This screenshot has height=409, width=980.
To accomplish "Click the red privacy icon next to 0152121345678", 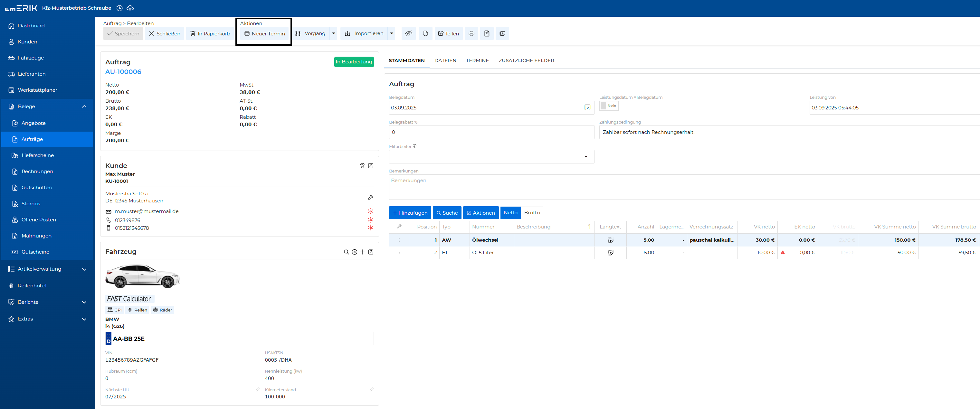I will pyautogui.click(x=371, y=228).
